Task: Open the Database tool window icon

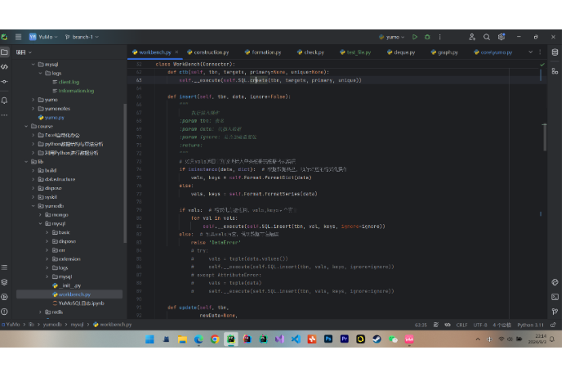Action: 555,52
